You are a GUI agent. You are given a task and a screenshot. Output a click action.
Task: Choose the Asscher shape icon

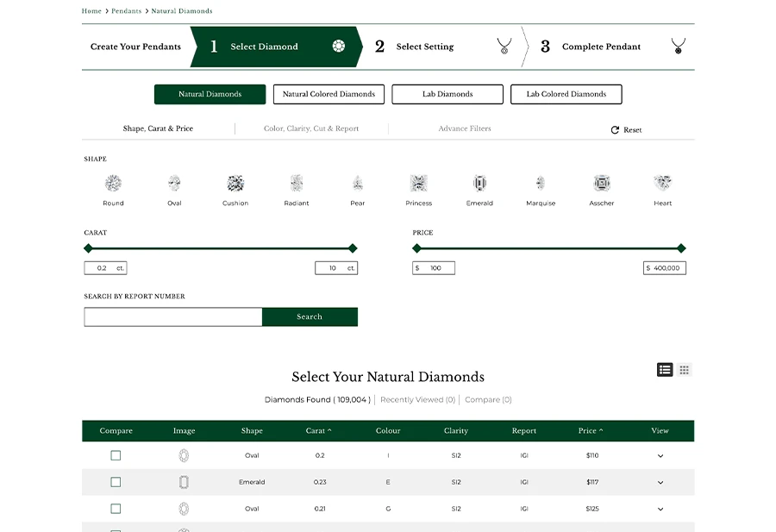coord(602,184)
